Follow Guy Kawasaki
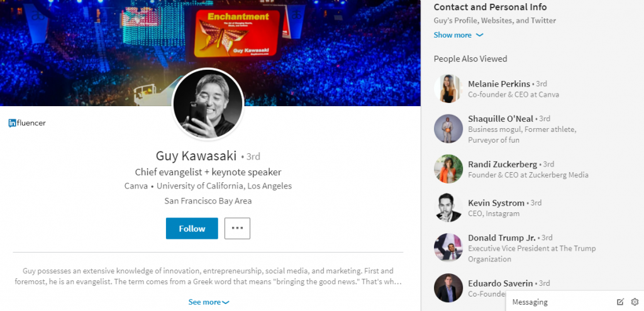 (192, 228)
